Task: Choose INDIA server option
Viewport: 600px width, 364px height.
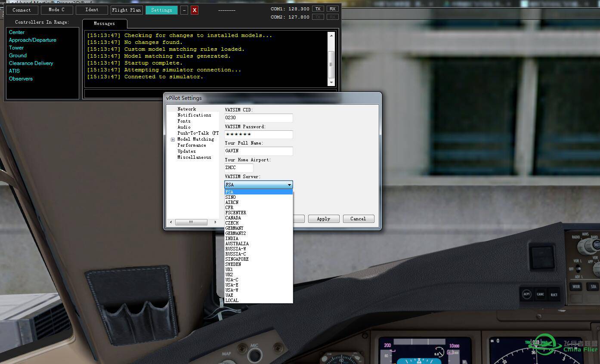Action: 258,238
